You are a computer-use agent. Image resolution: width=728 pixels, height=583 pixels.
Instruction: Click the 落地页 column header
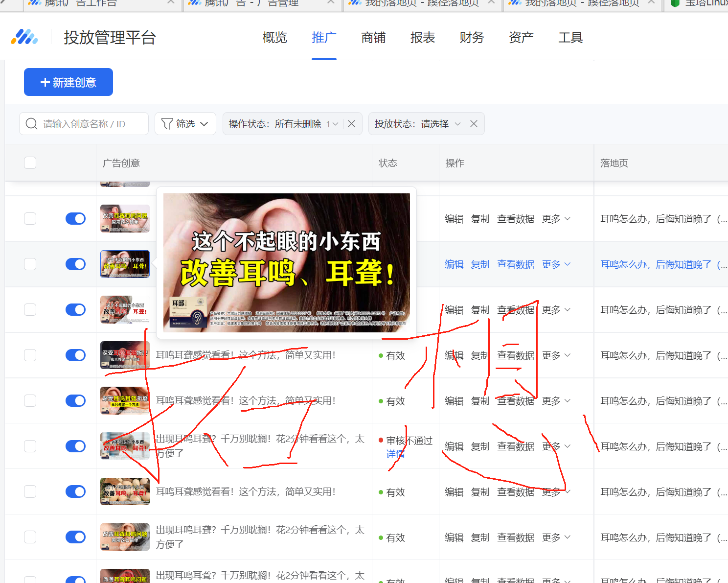(x=614, y=163)
